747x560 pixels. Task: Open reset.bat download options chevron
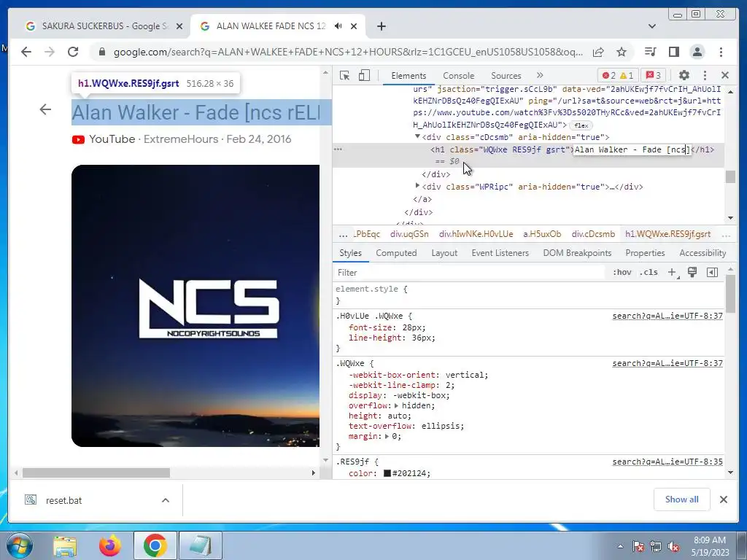point(166,500)
